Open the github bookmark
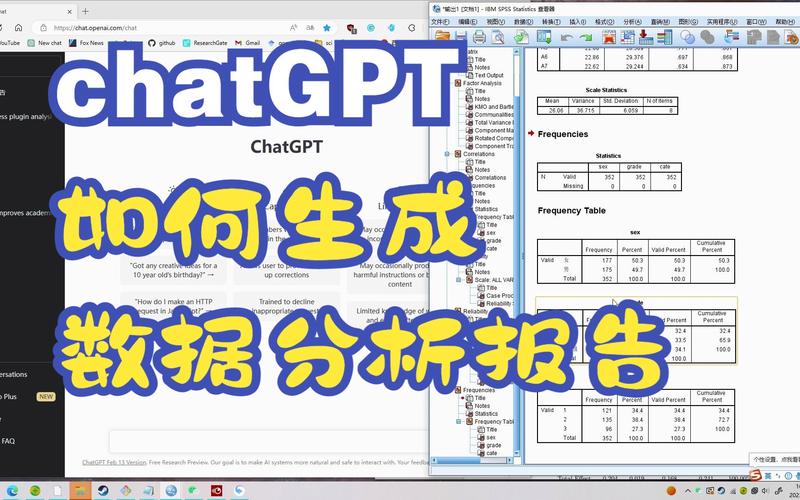800x500 pixels. coord(161,43)
